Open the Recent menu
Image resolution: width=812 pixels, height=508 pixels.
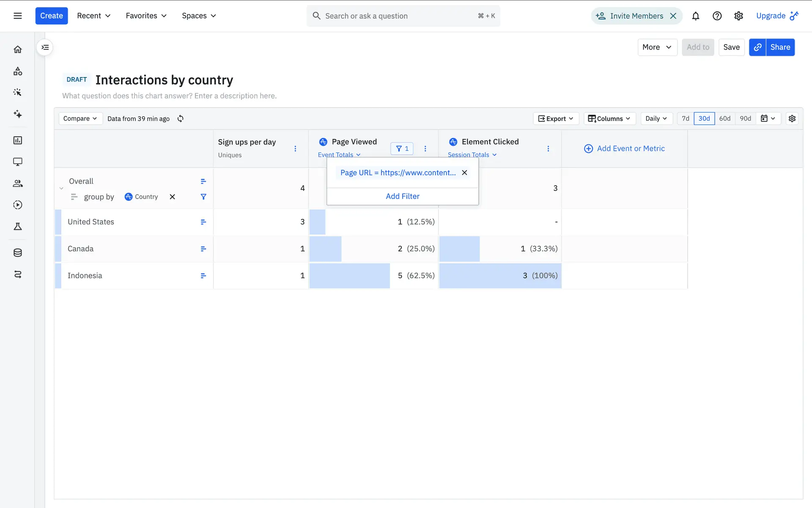click(x=93, y=16)
